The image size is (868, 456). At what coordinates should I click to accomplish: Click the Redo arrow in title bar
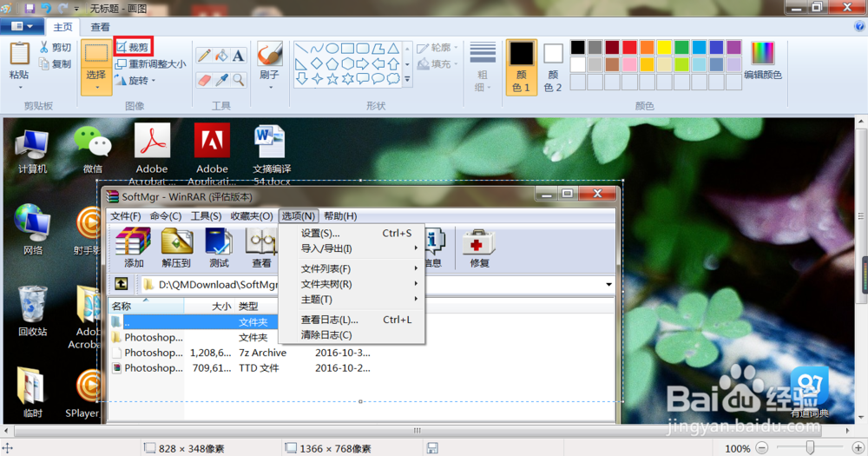(62, 9)
